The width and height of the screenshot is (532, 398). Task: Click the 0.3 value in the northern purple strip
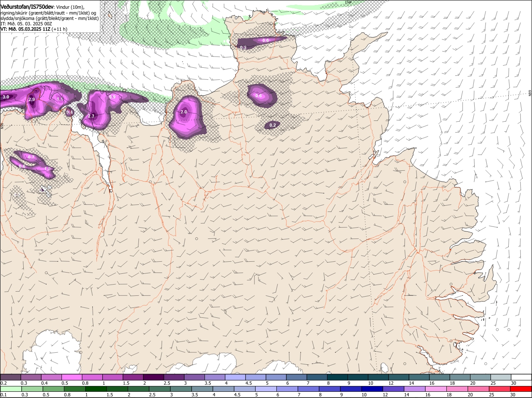click(243, 48)
